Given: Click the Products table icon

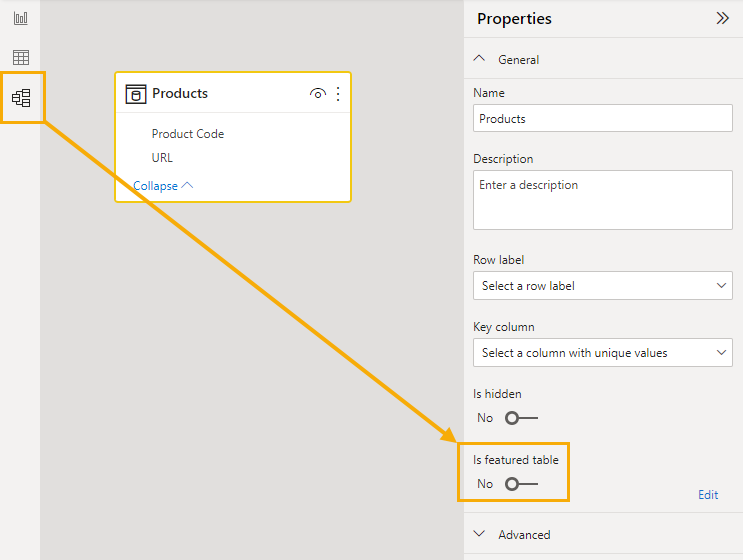Looking at the screenshot, I should (x=136, y=94).
